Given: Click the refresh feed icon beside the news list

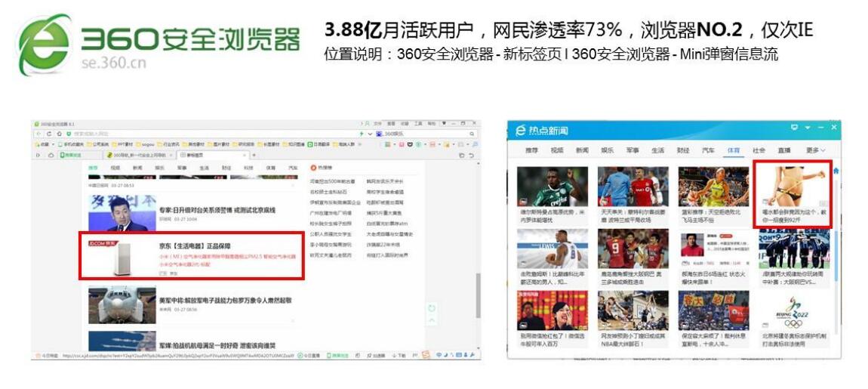Looking at the screenshot, I should (432, 309).
